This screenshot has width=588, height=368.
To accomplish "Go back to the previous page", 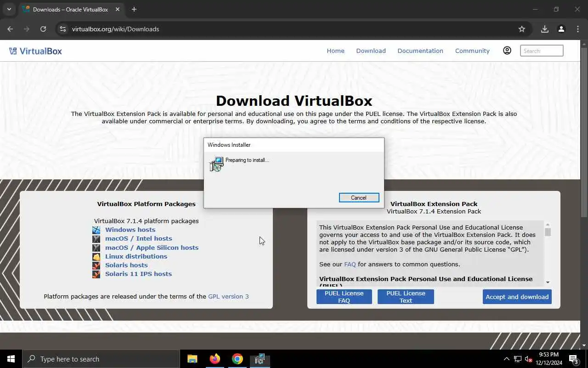I will tap(10, 29).
